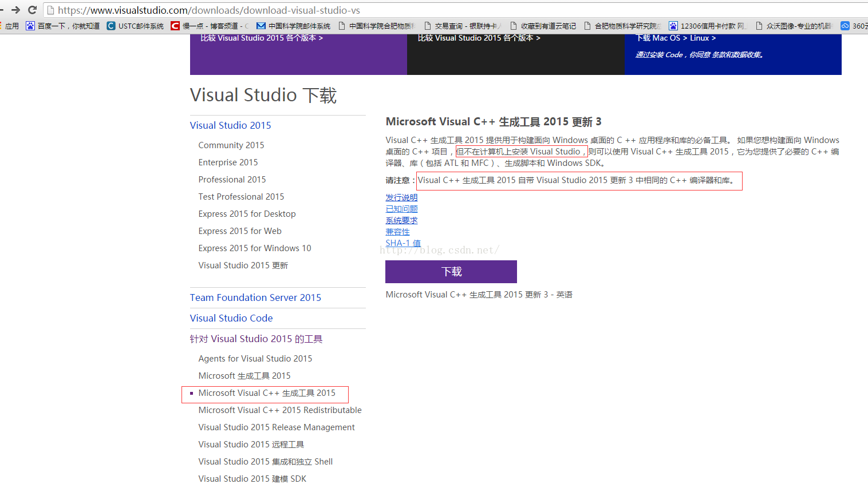The width and height of the screenshot is (868, 488).
Task: Open the 众沃图像 bookmark
Action: (794, 26)
